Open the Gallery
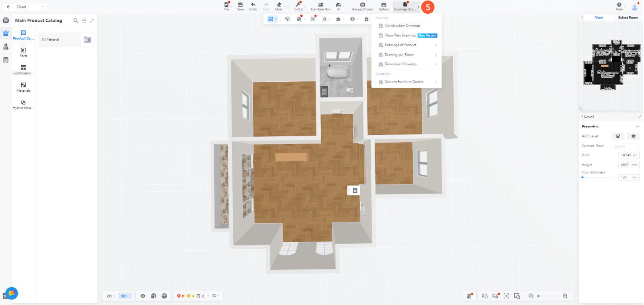This screenshot has height=305, width=644. point(383,6)
